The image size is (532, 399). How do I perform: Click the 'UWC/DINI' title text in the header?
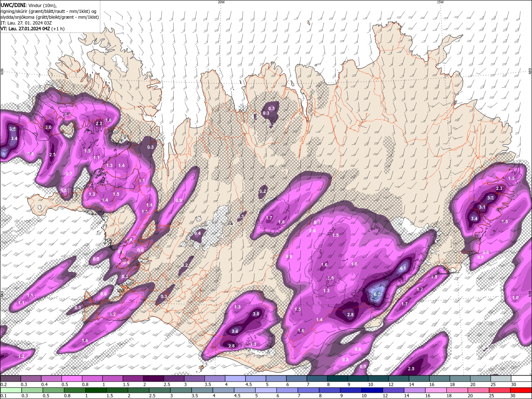pos(14,5)
